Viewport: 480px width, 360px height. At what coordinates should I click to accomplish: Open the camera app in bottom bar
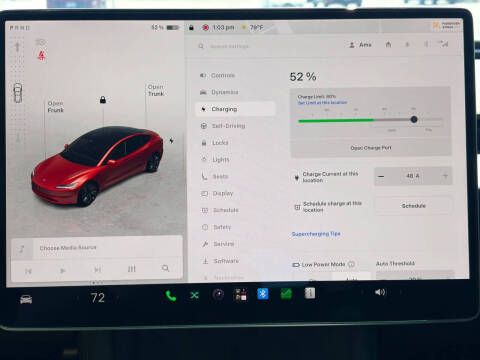point(218,294)
